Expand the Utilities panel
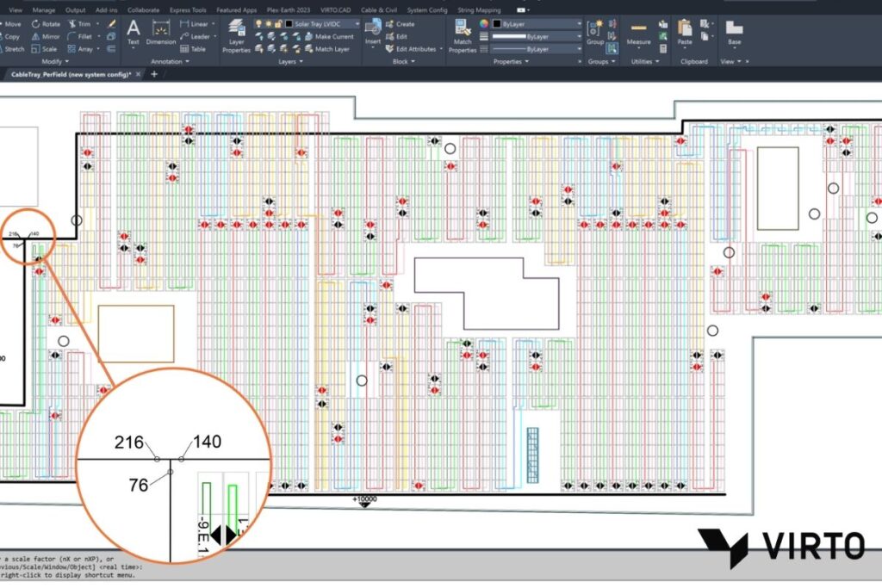 pyautogui.click(x=644, y=61)
